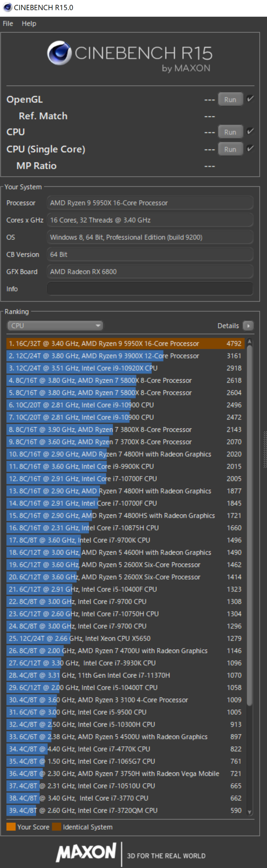Toggle the CPU (Single Core) checkbox
This screenshot has height=868, width=267.
tap(250, 148)
